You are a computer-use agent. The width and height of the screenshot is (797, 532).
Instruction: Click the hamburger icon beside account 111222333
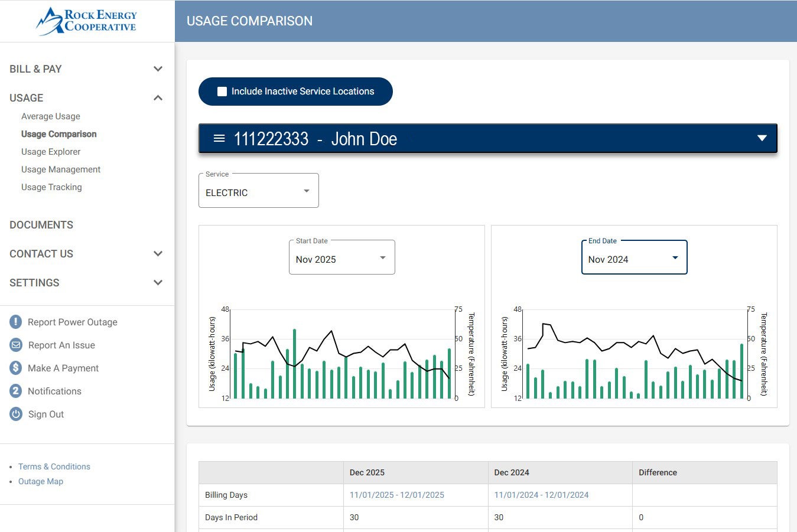219,138
